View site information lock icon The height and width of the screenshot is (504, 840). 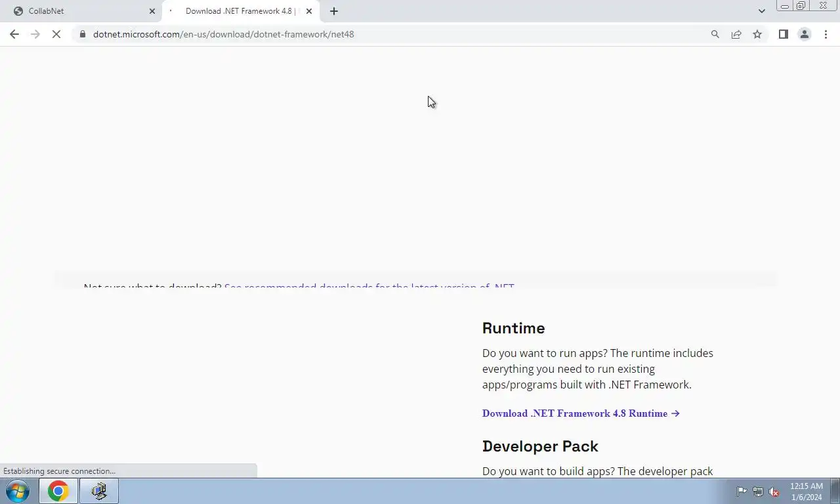[x=83, y=34]
